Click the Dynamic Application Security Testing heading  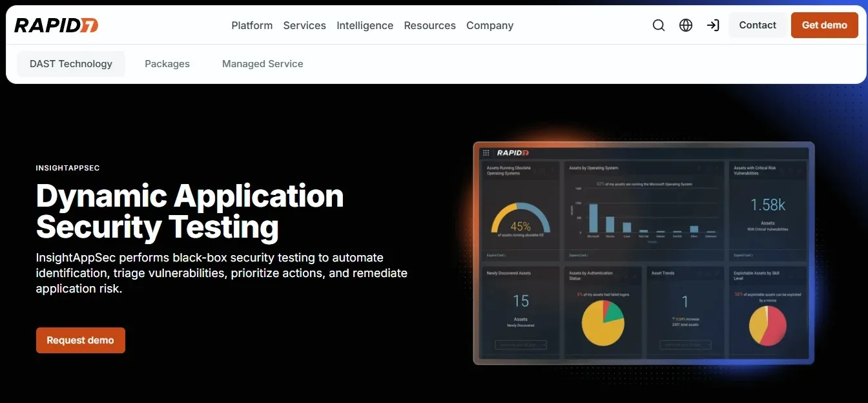point(190,211)
